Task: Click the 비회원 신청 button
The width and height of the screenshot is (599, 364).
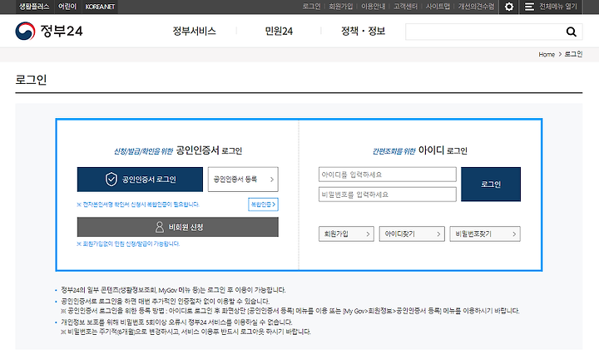Action: click(x=178, y=227)
